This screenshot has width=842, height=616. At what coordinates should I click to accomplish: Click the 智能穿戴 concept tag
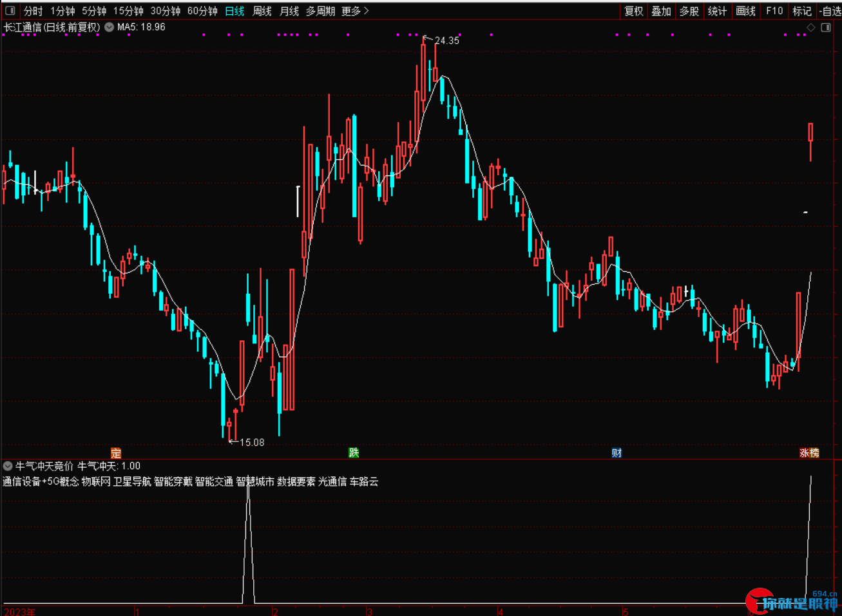pyautogui.click(x=173, y=481)
